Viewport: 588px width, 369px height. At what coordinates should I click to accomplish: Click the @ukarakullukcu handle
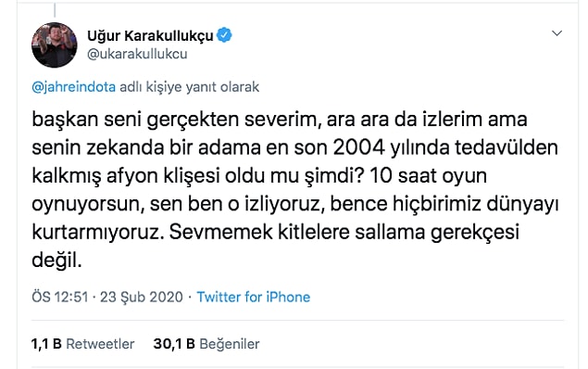pos(137,54)
